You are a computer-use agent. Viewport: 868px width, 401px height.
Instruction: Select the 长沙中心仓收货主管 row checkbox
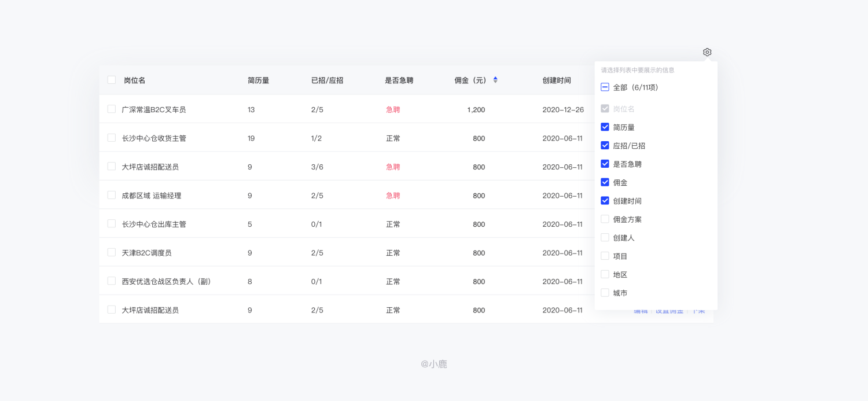point(112,138)
